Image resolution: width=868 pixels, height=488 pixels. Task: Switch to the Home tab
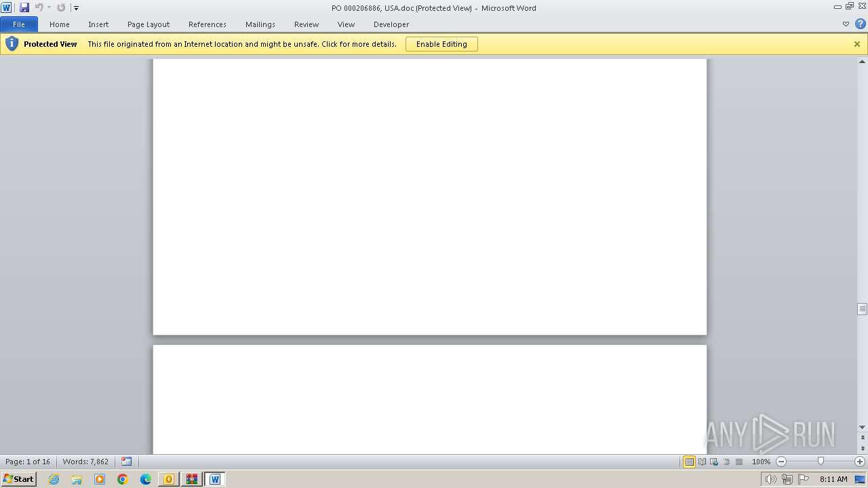point(60,24)
